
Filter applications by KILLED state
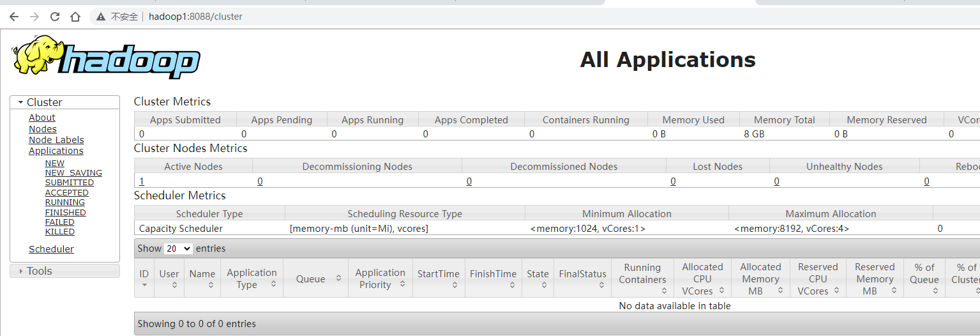tap(60, 232)
